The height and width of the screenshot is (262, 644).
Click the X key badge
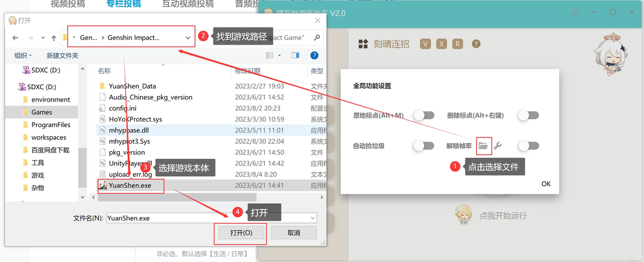tap(441, 44)
